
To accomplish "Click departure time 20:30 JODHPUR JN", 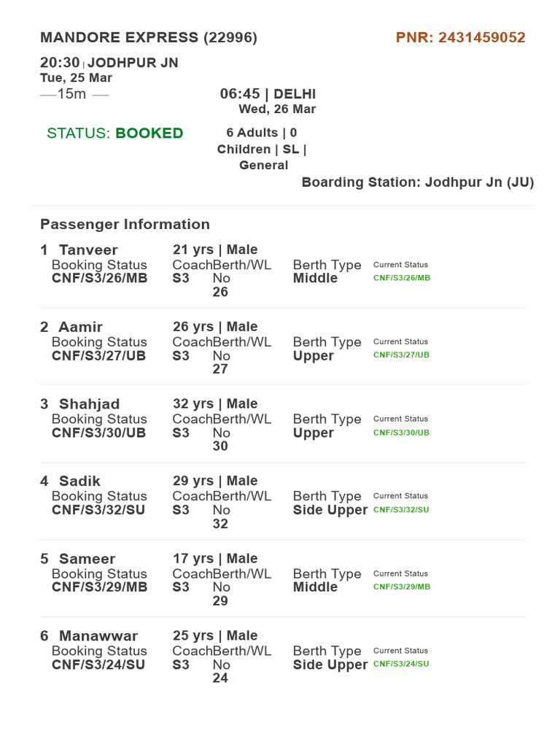I will [109, 63].
